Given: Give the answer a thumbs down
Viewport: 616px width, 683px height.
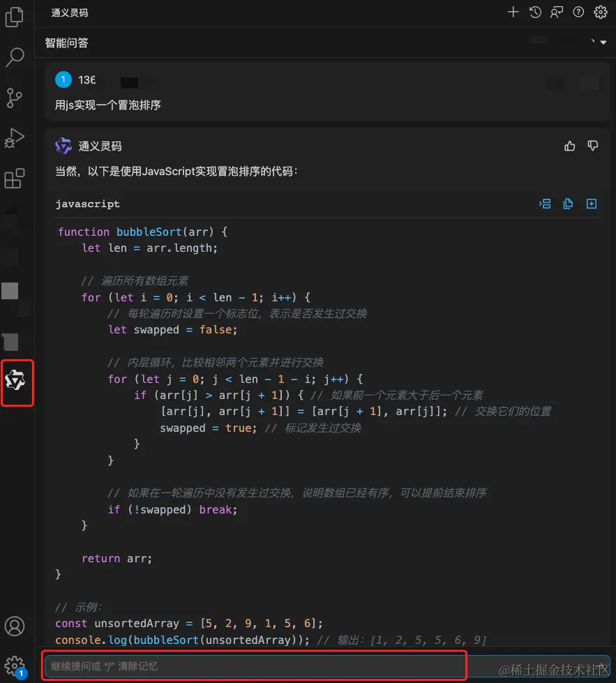Looking at the screenshot, I should coord(592,146).
